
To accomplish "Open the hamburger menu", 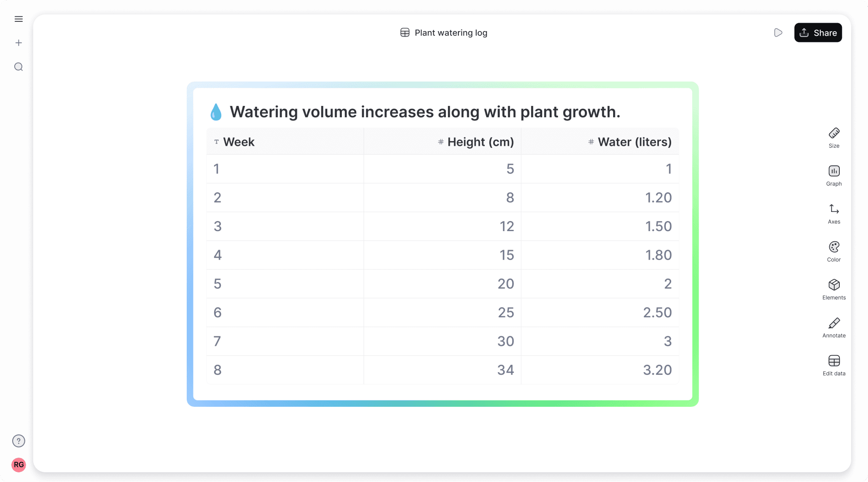I will coord(19,19).
